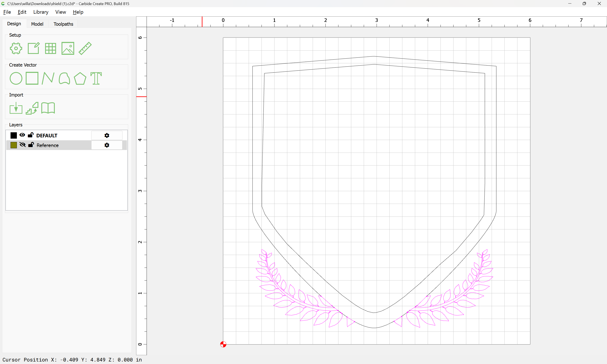The image size is (607, 364).
Task: Open the Library menu
Action: 41,12
